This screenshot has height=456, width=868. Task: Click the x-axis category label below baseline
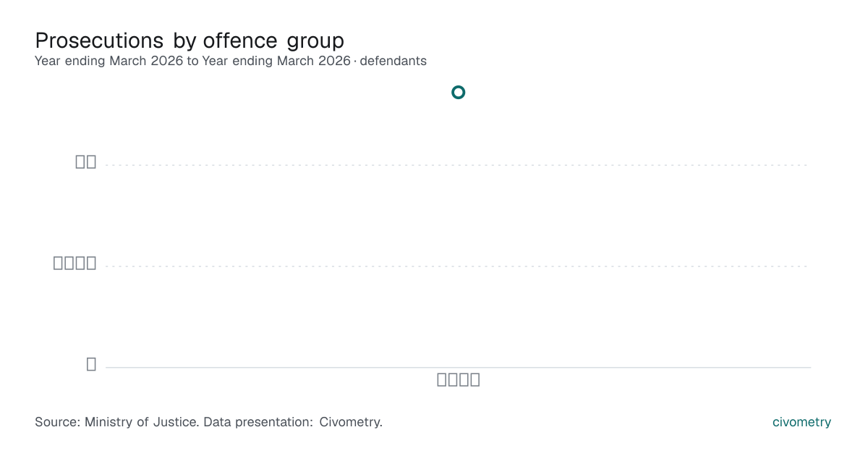(x=459, y=380)
